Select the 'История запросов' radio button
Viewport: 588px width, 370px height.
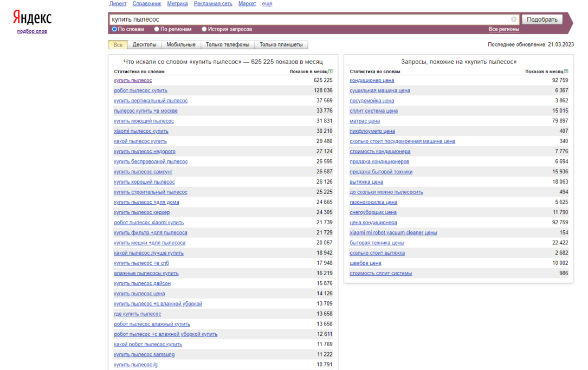[204, 29]
